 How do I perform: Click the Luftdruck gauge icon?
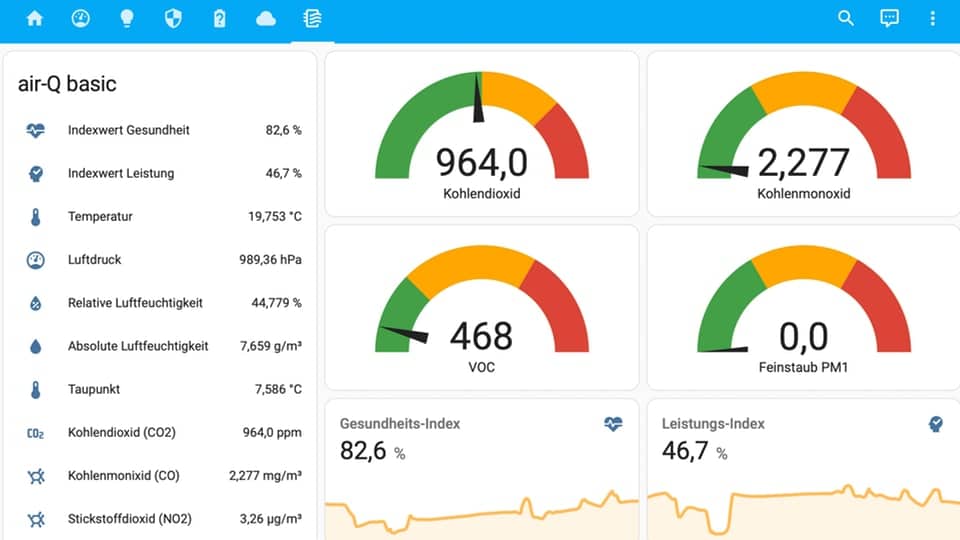click(36, 260)
